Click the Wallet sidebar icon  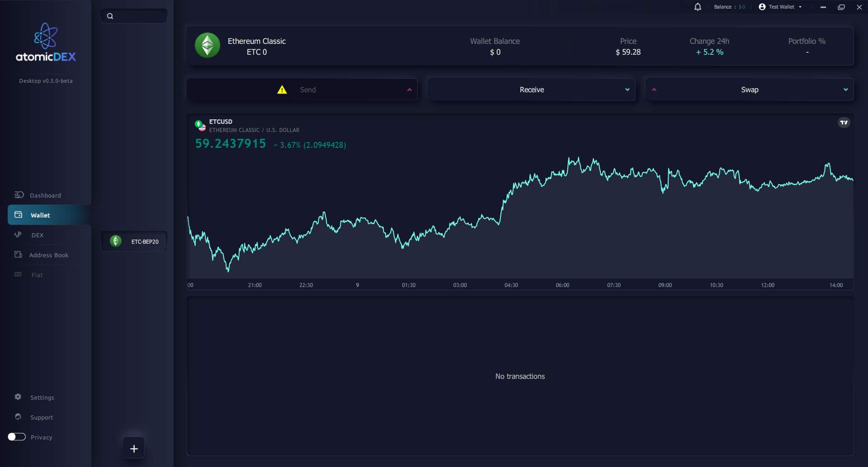pos(19,215)
